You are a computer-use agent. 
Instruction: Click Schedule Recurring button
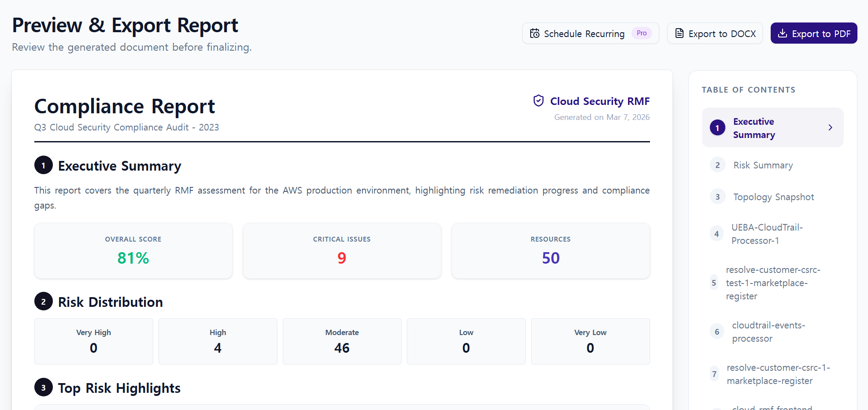[x=591, y=33]
